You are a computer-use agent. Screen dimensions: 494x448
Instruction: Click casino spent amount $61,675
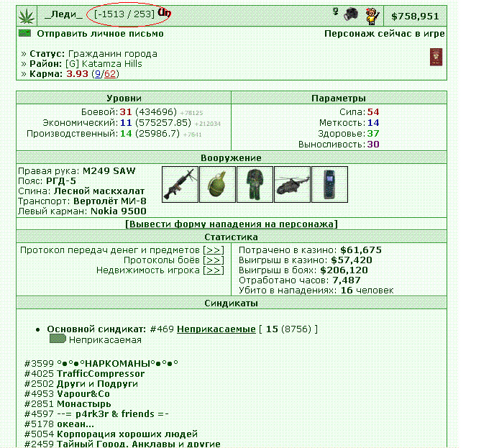point(361,250)
